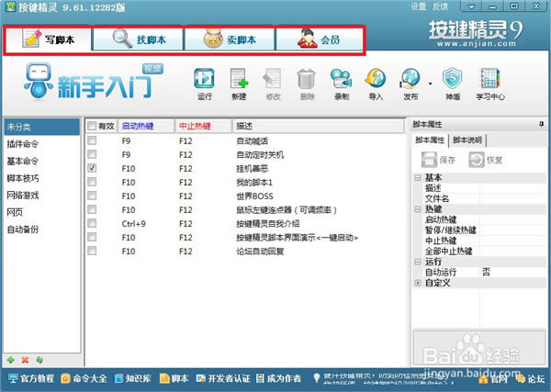
Task: Enable the 世界BOSS script checkbox
Action: click(92, 196)
